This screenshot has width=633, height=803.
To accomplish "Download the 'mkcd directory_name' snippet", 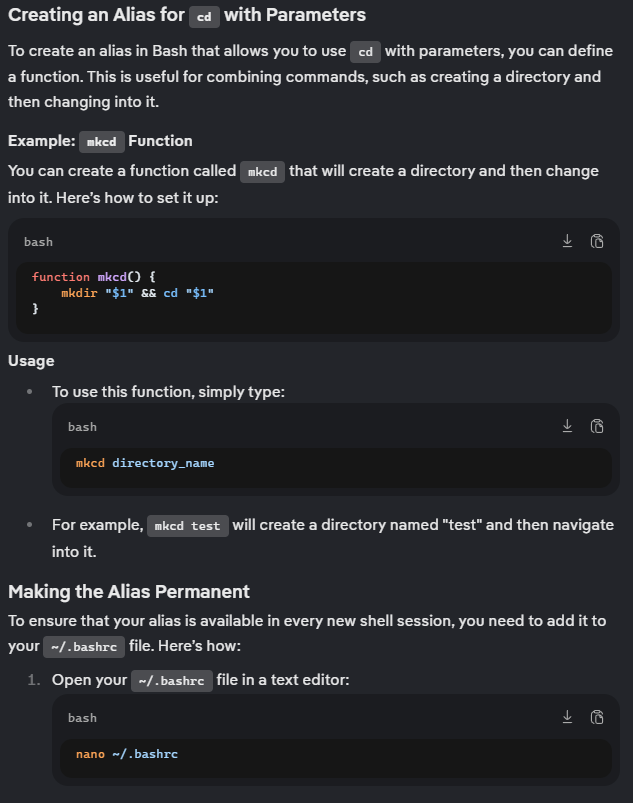I will coord(567,426).
